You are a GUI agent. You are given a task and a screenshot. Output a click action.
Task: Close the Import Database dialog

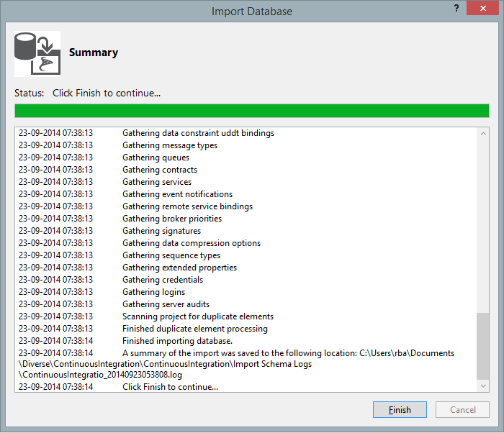(x=484, y=9)
